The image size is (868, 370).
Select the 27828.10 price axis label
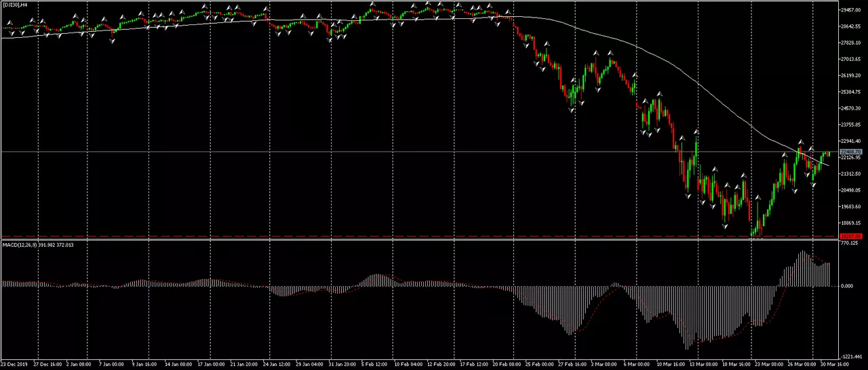pos(850,43)
